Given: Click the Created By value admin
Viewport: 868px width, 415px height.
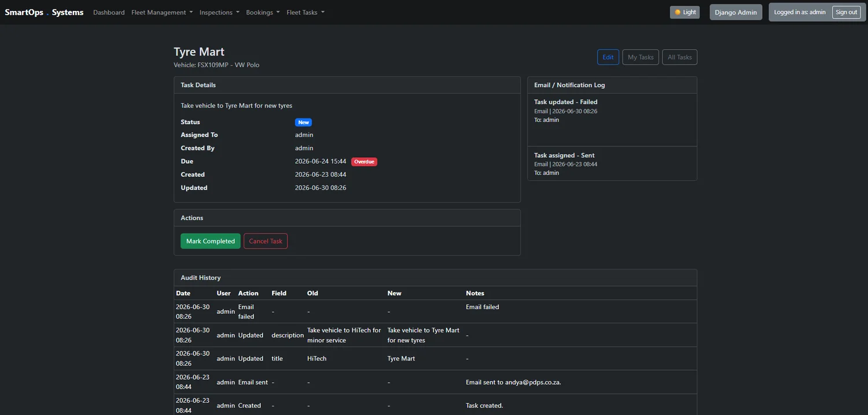Looking at the screenshot, I should point(304,148).
